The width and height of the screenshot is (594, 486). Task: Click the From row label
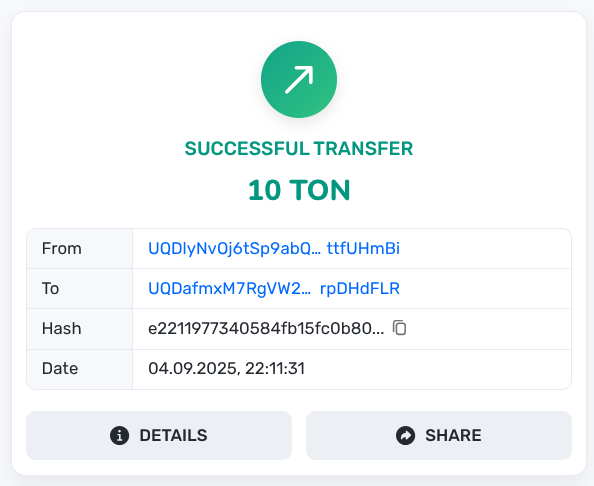(61, 248)
